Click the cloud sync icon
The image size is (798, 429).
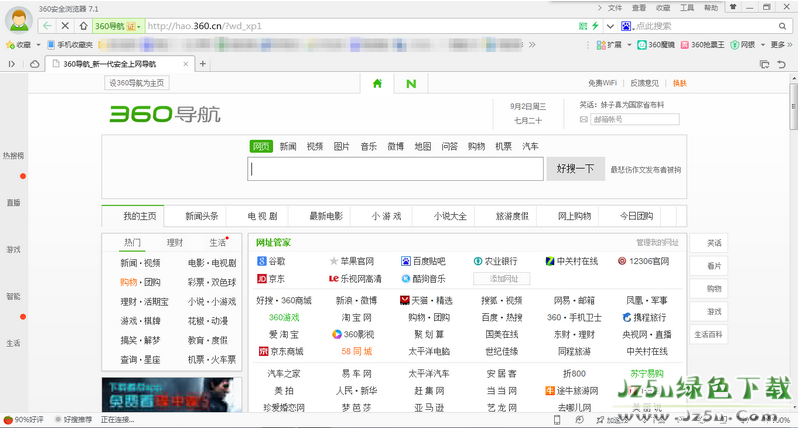(x=34, y=64)
